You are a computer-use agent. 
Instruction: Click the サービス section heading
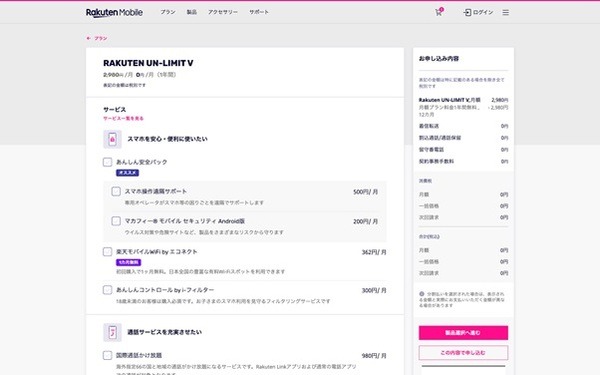point(114,110)
